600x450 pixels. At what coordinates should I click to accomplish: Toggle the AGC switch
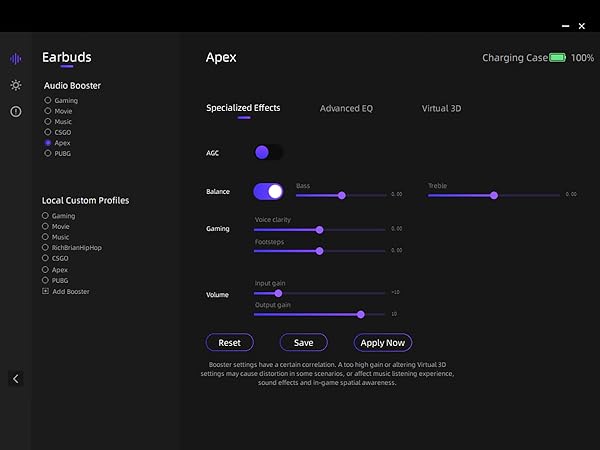pos(268,152)
